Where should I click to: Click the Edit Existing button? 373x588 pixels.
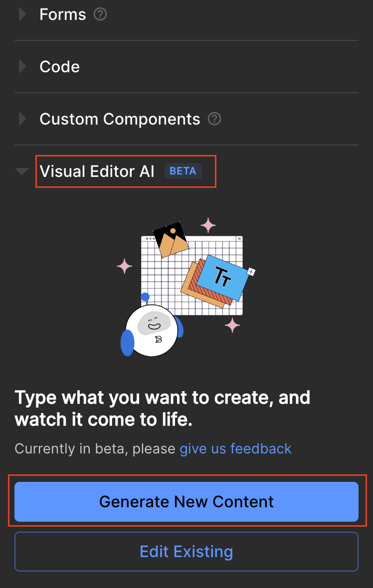pyautogui.click(x=186, y=551)
